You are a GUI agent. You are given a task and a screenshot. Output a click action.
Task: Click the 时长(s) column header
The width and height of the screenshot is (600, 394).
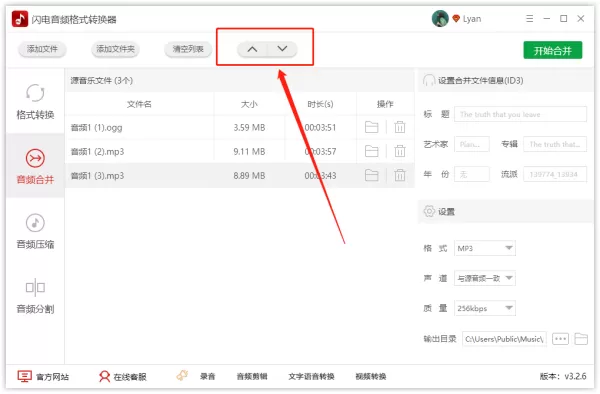[x=320, y=104]
